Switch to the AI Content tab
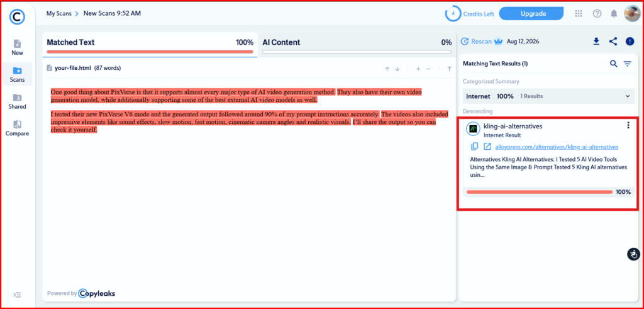644x309 pixels. (x=357, y=45)
